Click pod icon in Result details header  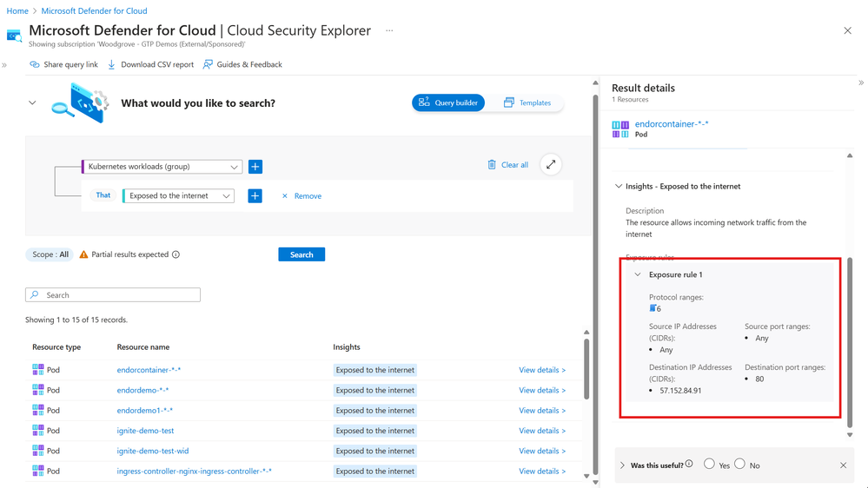pyautogui.click(x=620, y=129)
